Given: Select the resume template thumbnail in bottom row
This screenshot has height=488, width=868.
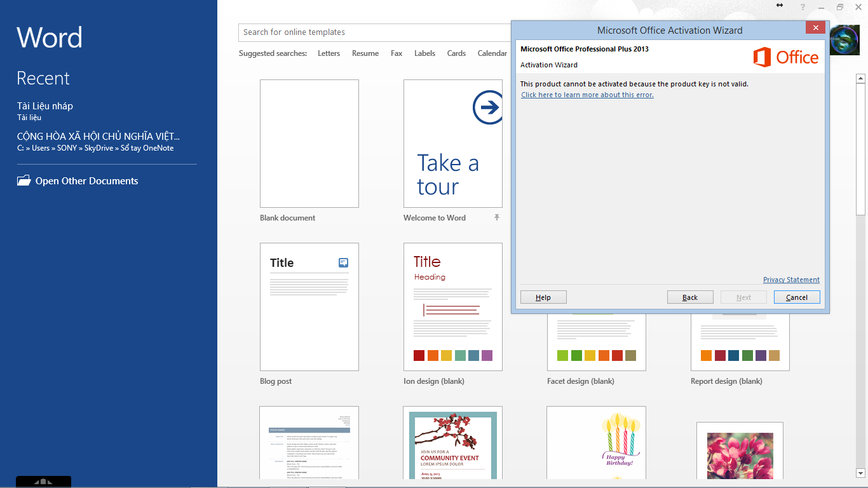Looking at the screenshot, I should click(x=309, y=443).
